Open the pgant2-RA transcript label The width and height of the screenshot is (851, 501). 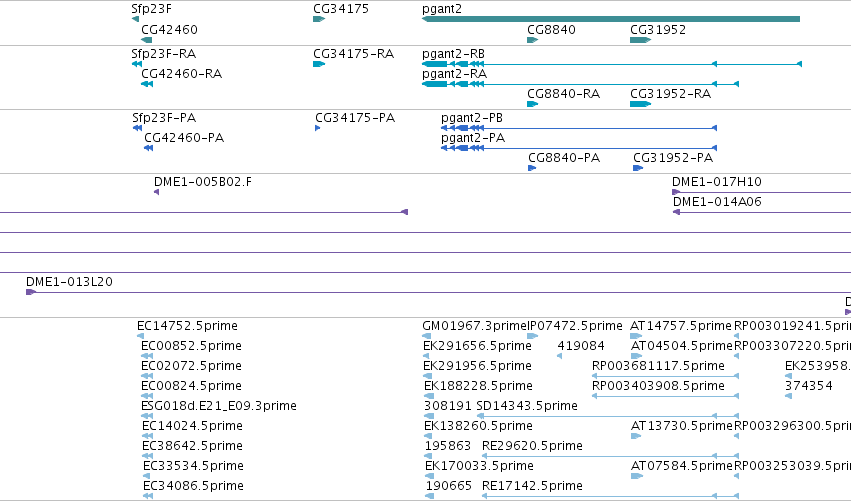tap(454, 74)
